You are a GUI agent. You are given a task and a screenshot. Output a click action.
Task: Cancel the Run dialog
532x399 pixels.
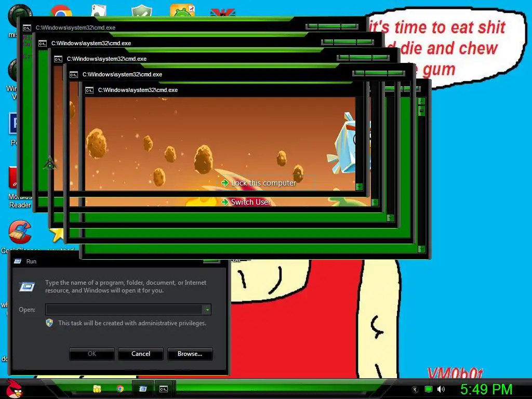[141, 353]
